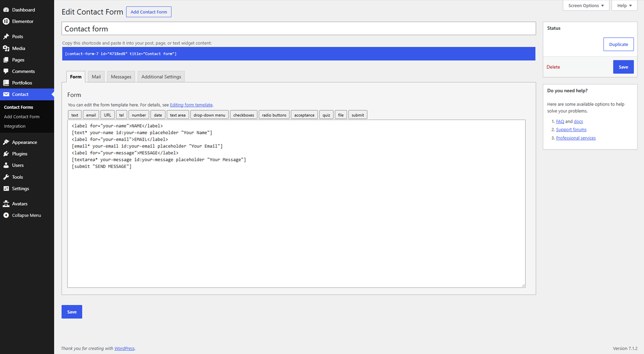
Task: Click the Collapse Menu arrow icon
Action: click(x=6, y=215)
